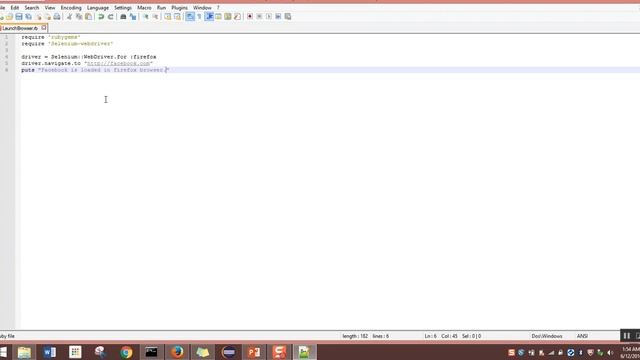
Task: Play back the recorded macro
Action: (x=269, y=17)
